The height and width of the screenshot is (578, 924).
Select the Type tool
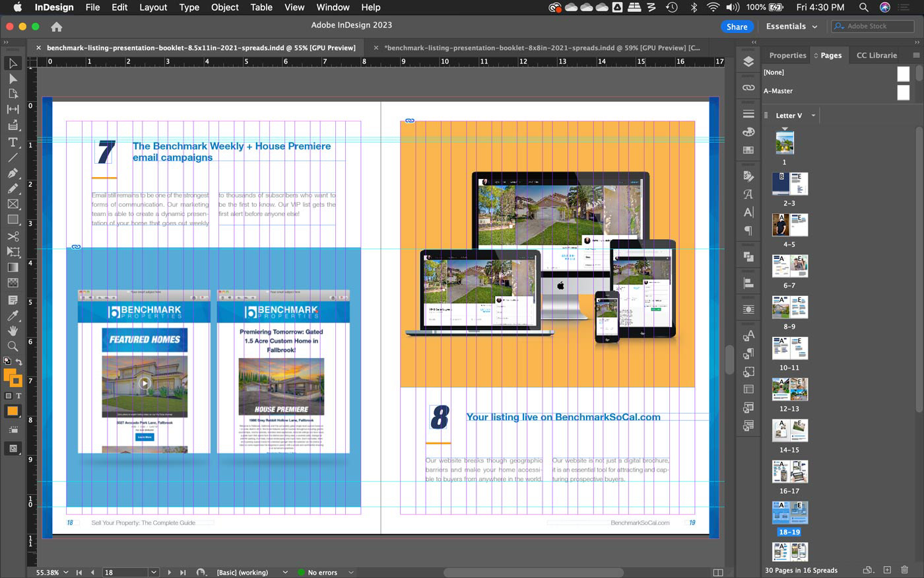[x=13, y=142]
